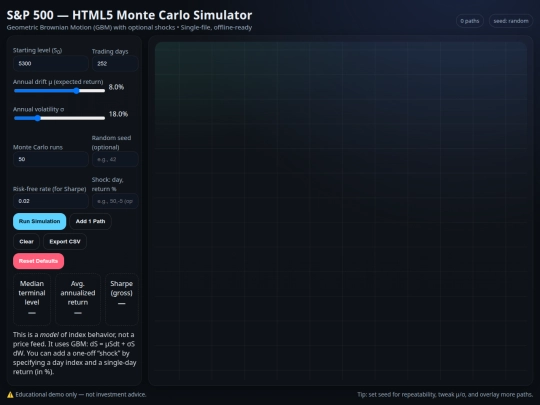Click the Median terminal level card
This screenshot has height=405, width=540.
32,299
